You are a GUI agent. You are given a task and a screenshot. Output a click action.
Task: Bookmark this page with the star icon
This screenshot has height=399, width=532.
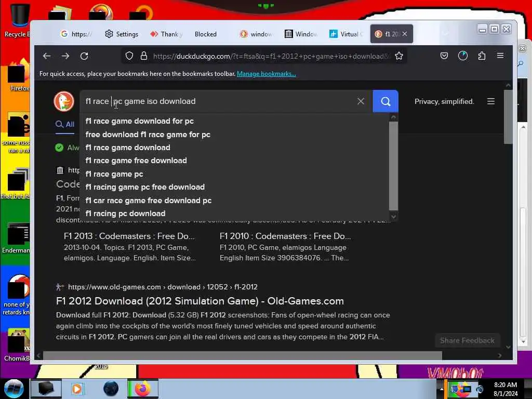(x=399, y=56)
